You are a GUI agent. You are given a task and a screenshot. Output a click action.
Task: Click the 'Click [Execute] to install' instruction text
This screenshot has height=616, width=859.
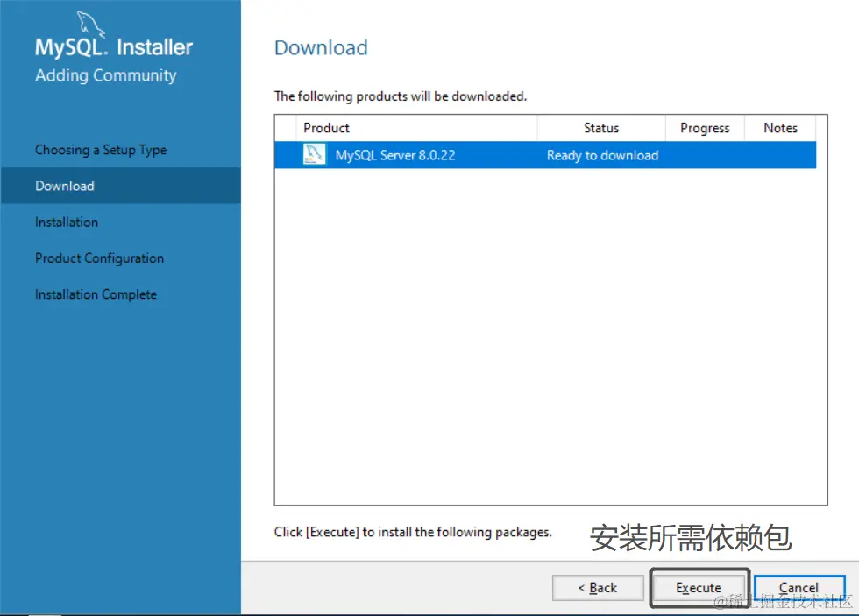(413, 532)
